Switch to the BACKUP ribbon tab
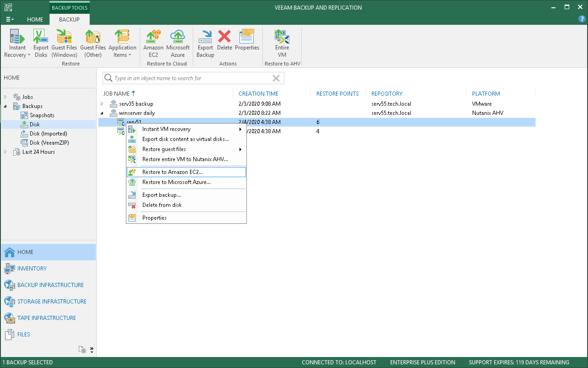The image size is (588, 368). point(70,20)
